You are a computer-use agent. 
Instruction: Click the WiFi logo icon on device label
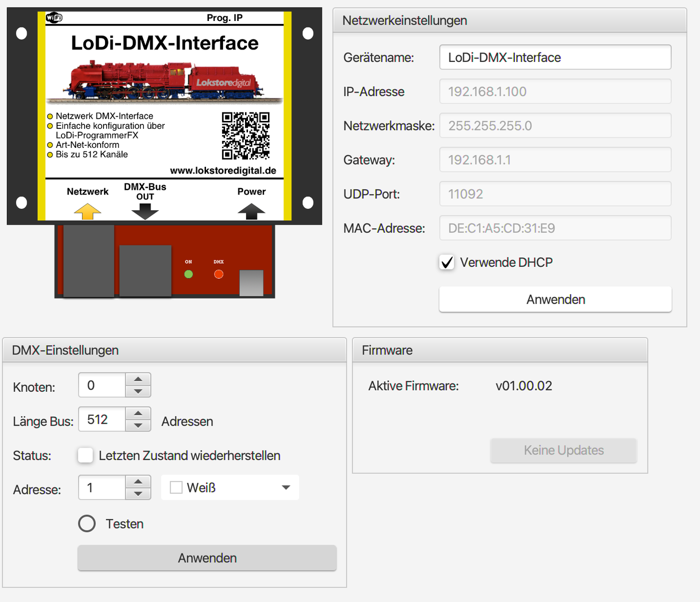click(x=54, y=18)
